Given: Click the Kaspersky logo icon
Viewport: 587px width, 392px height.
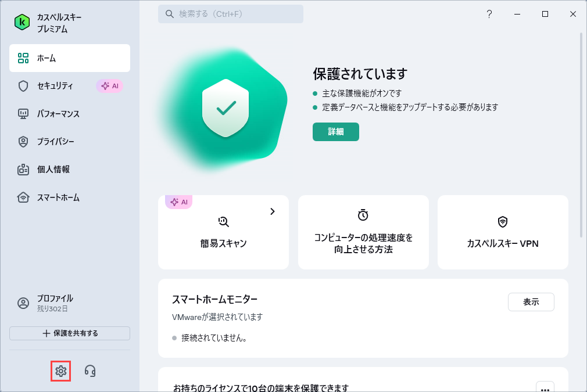Looking at the screenshot, I should (22, 23).
